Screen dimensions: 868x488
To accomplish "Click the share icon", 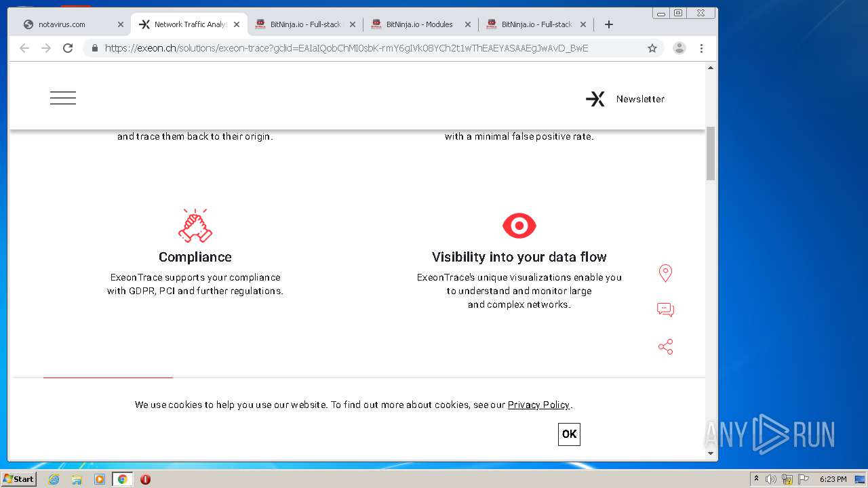I will 665,347.
